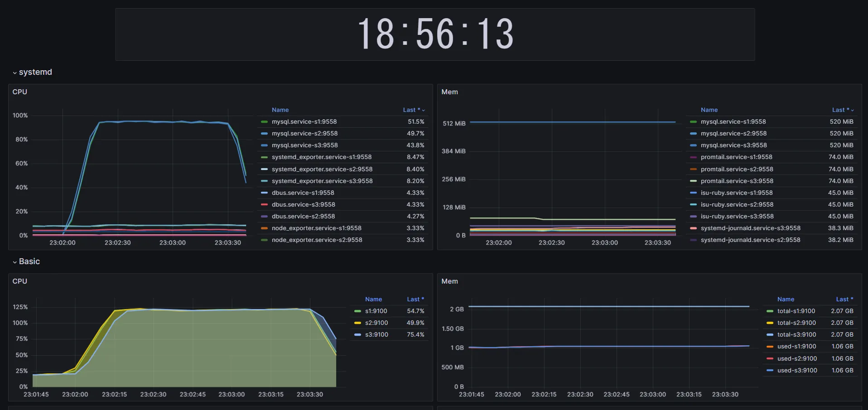
Task: Click color icon beside dbus.service-s3:9558
Action: (264, 205)
